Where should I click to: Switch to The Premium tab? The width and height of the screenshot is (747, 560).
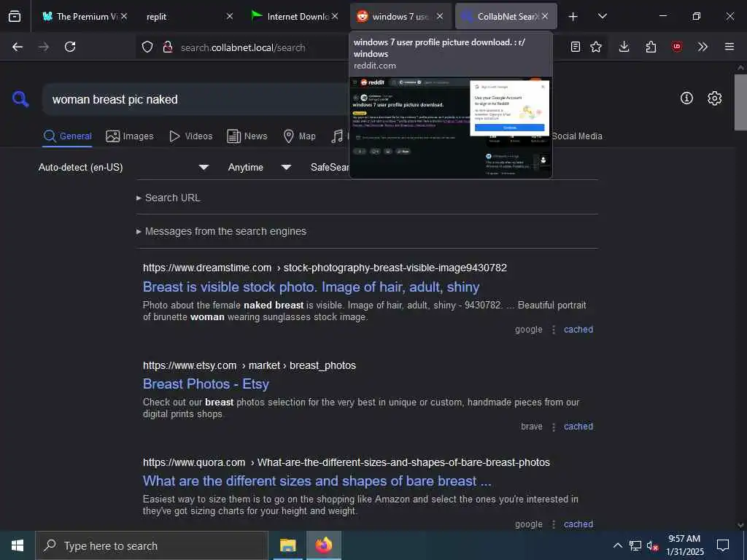(x=80, y=17)
